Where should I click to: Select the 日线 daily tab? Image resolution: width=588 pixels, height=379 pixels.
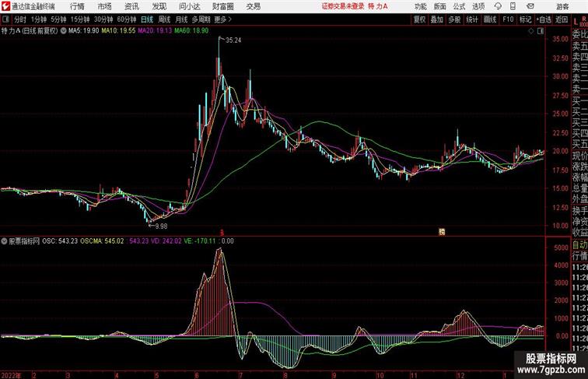pos(147,19)
